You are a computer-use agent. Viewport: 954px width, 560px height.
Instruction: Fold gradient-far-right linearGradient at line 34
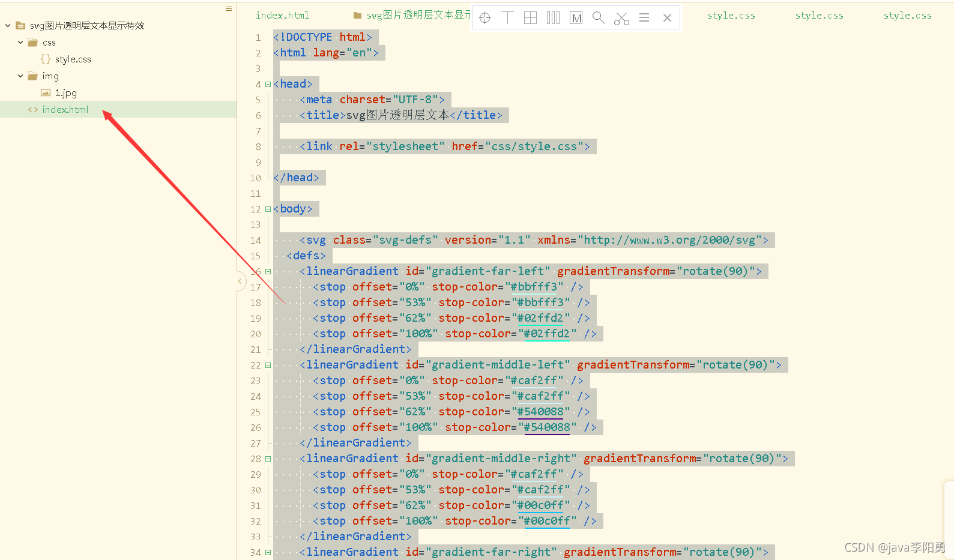tap(268, 553)
